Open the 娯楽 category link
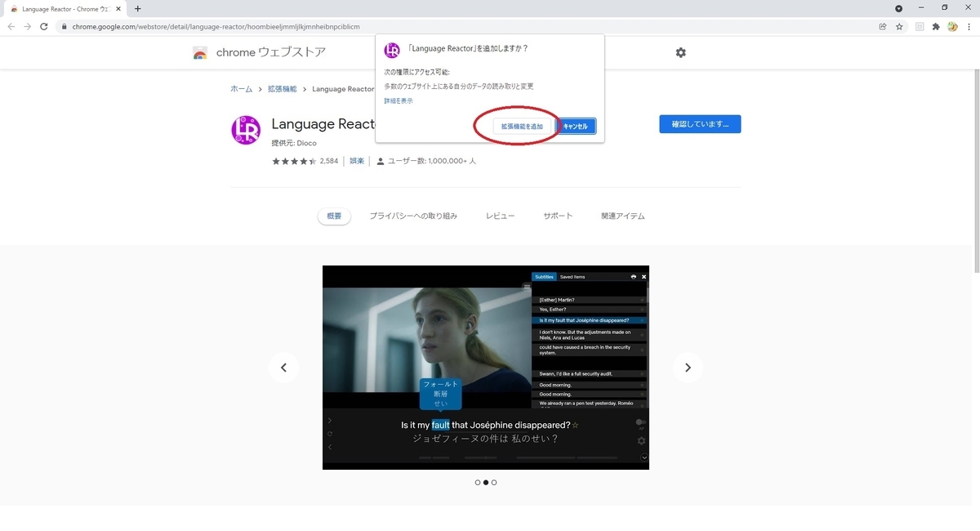Viewport: 980px width, 531px height. pyautogui.click(x=357, y=161)
